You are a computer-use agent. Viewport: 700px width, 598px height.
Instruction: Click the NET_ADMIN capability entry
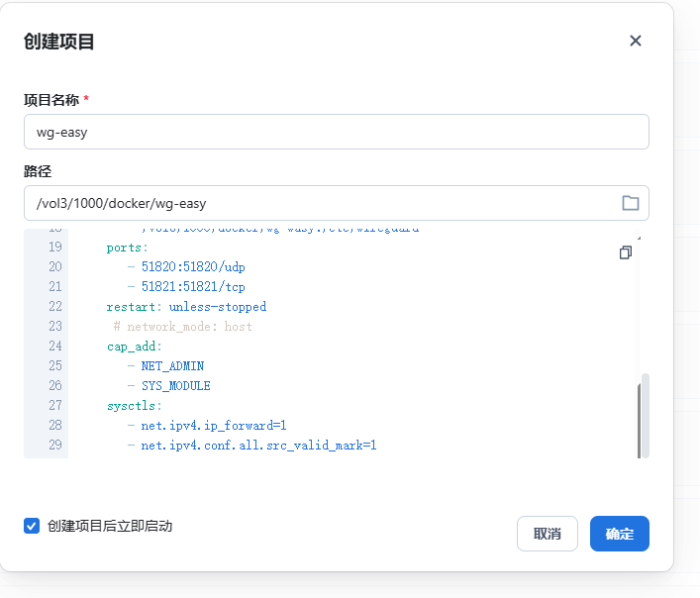coord(172,366)
